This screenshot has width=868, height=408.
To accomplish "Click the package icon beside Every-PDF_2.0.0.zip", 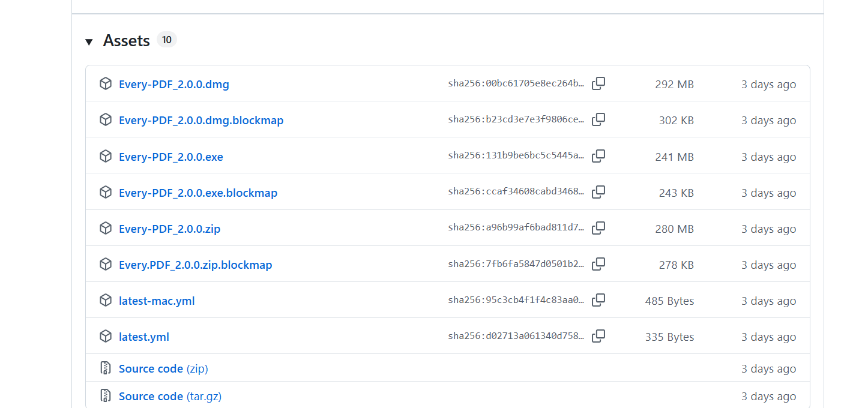I will point(106,228).
